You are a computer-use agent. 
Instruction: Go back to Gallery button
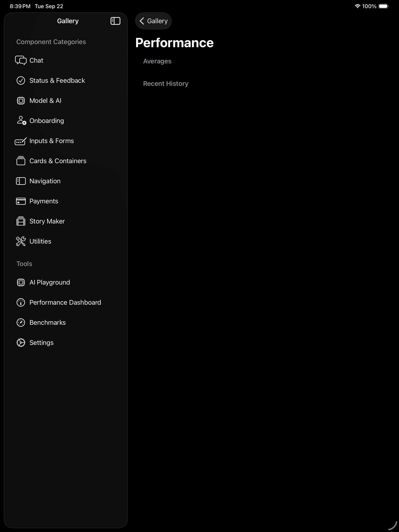click(153, 21)
